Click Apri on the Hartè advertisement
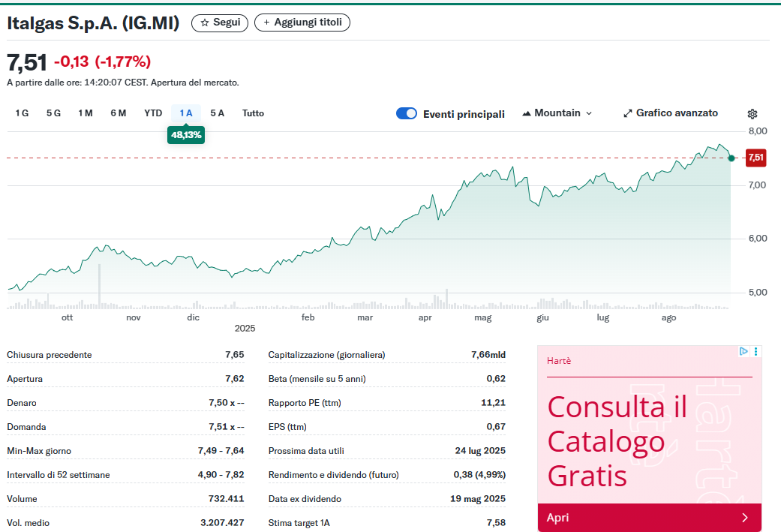Screen dimensions: 781x532 coord(650,518)
